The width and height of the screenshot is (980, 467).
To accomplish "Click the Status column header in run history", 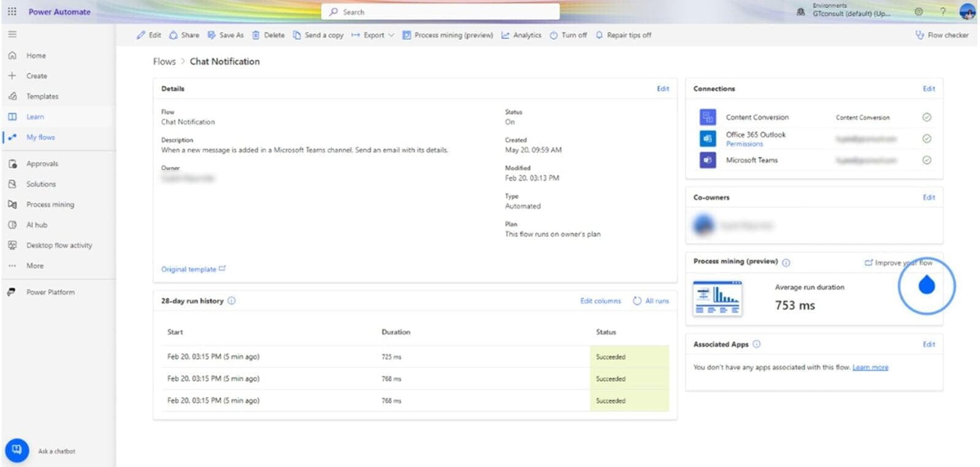I will tap(606, 332).
